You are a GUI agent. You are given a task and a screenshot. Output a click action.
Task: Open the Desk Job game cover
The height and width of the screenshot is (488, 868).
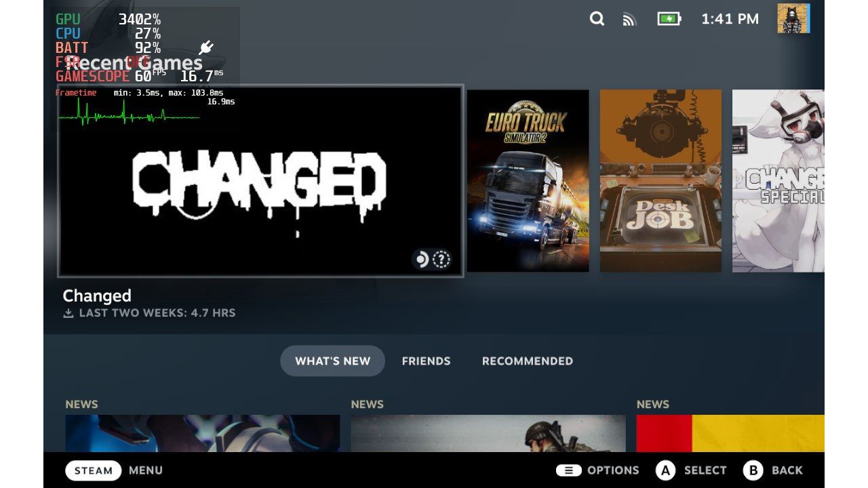coord(660,181)
